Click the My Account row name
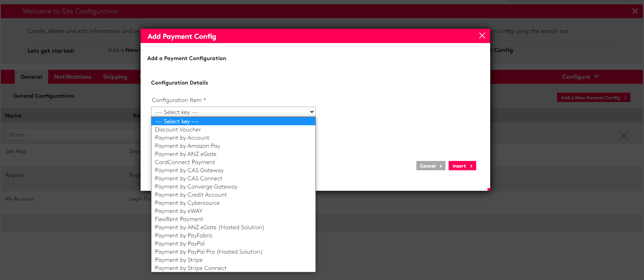The width and height of the screenshot is (644, 280). (x=20, y=199)
